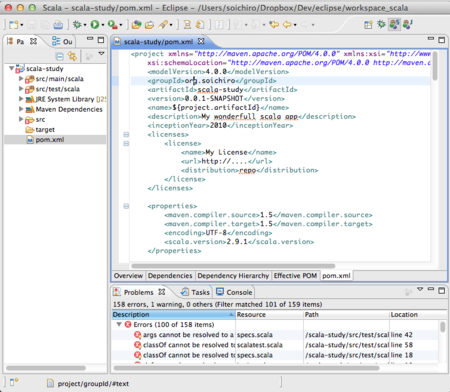Close the scala-study/pom.xml editor tab
This screenshot has height=392, width=450.
(201, 41)
